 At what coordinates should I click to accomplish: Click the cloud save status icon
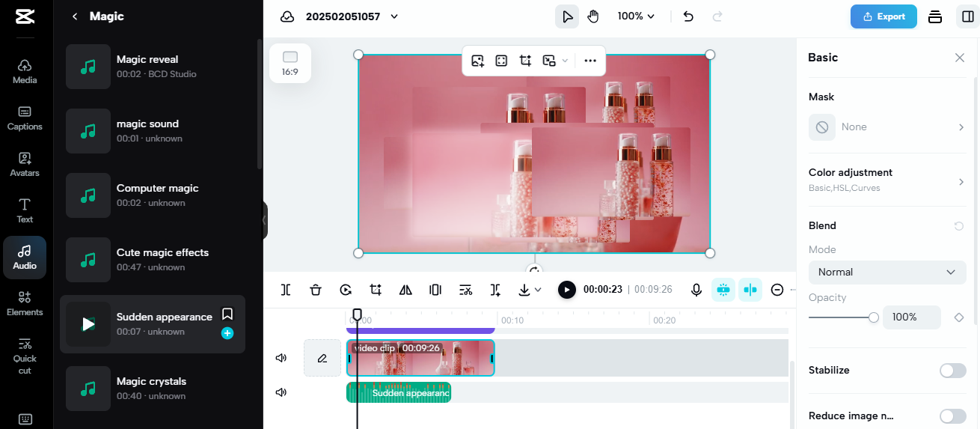click(287, 16)
